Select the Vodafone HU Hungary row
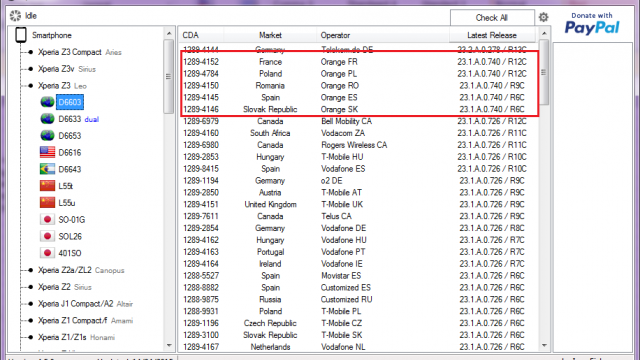The image size is (640, 360). [x=358, y=240]
